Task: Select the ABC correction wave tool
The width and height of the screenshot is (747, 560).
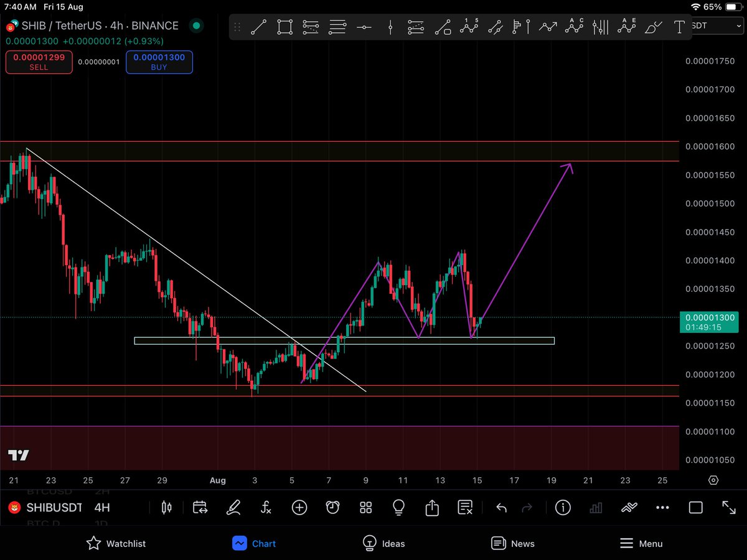Action: coord(574,27)
